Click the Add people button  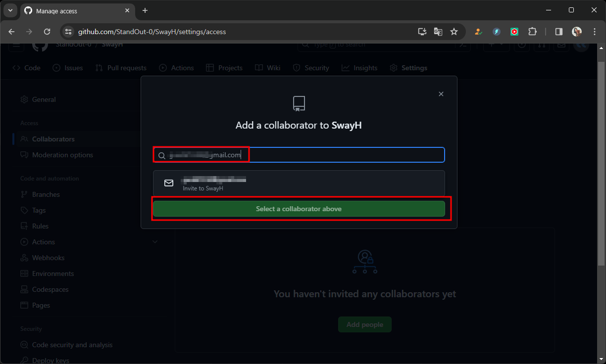pos(365,324)
